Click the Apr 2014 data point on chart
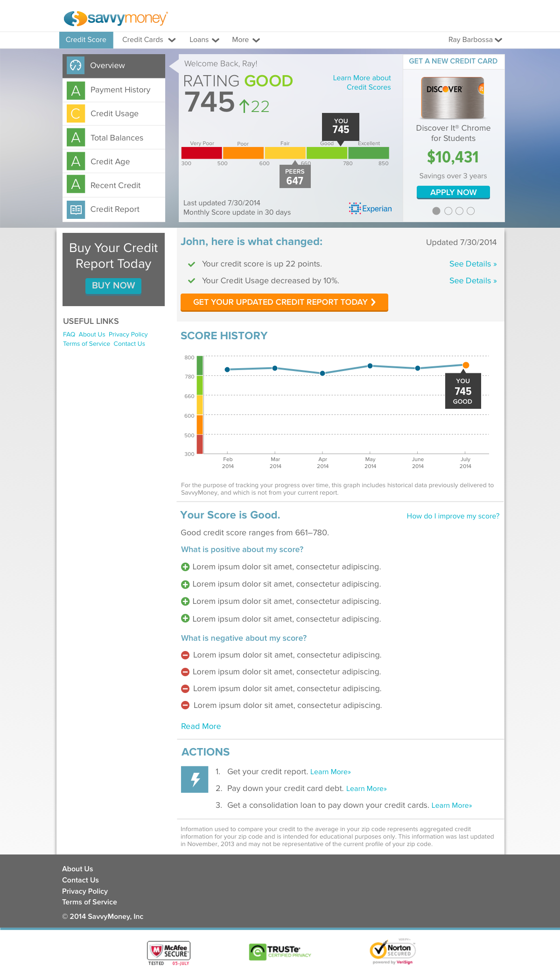Screen dimensions: 560x980 [322, 373]
